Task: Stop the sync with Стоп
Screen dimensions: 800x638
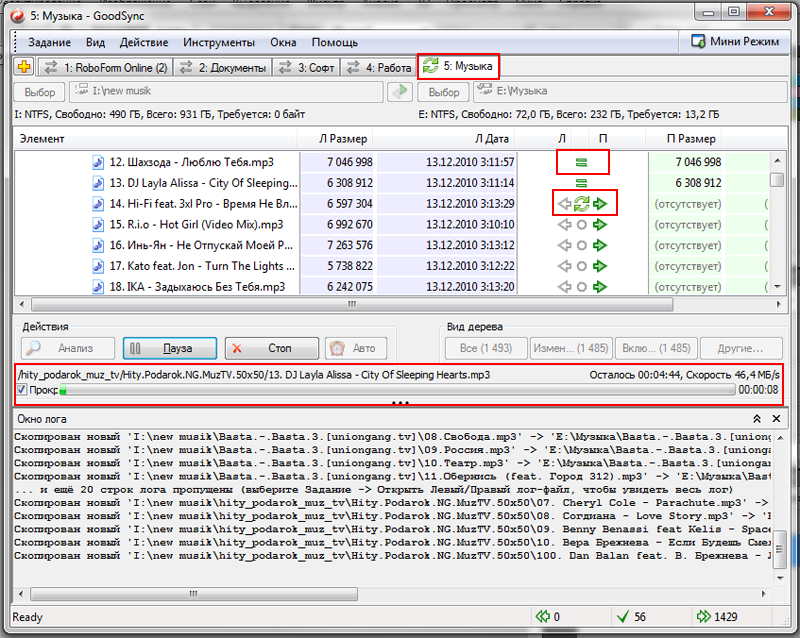Action: click(272, 349)
